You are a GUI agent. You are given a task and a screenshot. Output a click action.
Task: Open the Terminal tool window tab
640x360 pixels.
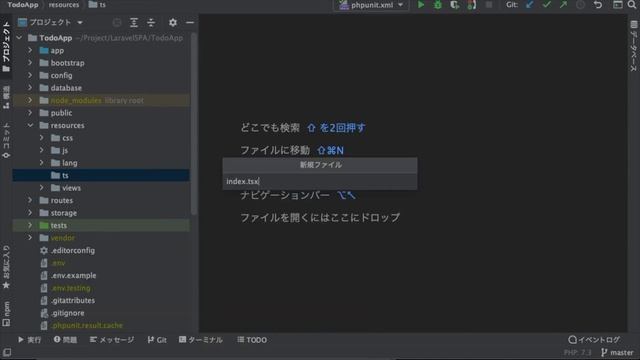[201, 340]
